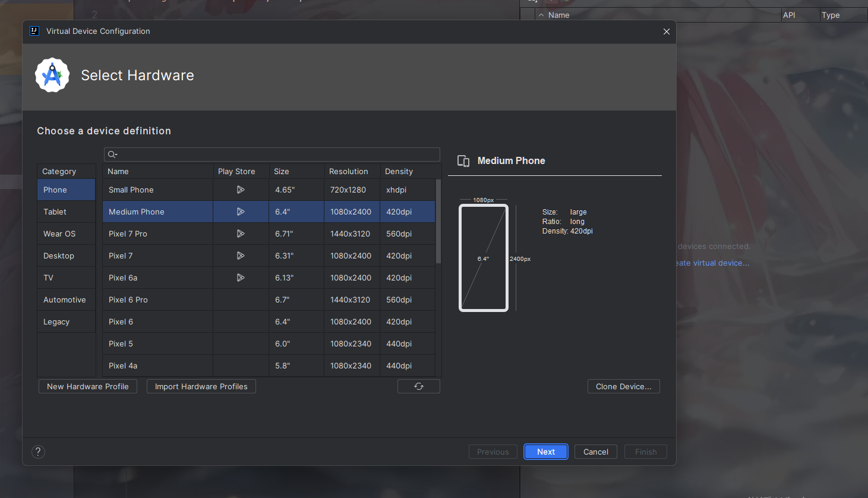
Task: Click New Hardware Profile button
Action: 88,386
